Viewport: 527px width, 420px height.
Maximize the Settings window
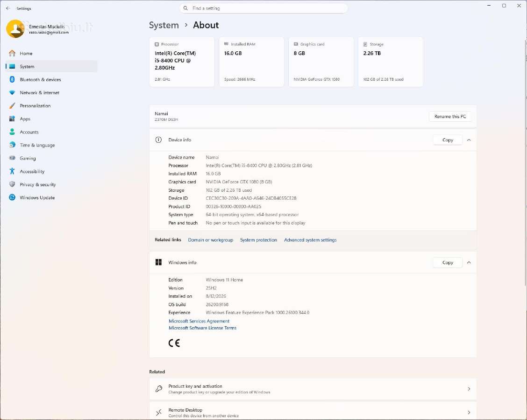coord(504,6)
